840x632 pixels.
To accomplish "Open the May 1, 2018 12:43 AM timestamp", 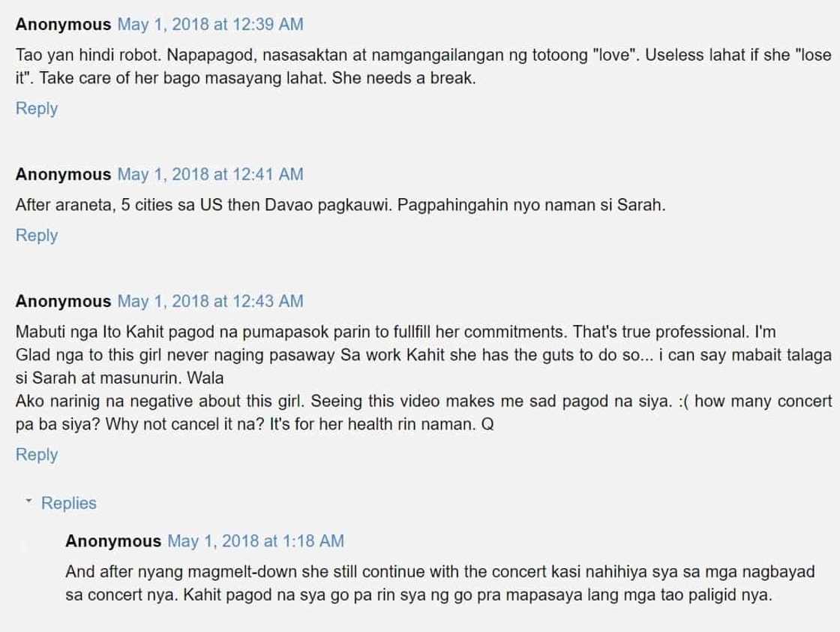I will (x=211, y=302).
